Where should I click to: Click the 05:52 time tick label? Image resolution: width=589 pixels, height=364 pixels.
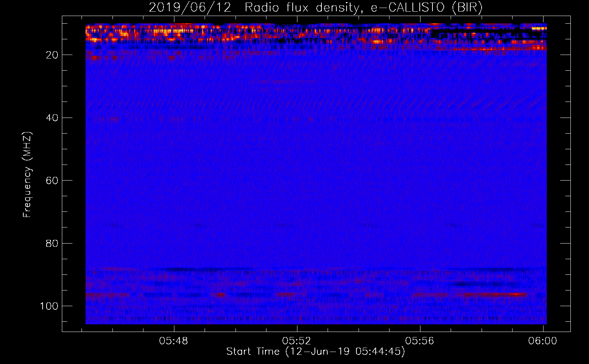coord(297,341)
